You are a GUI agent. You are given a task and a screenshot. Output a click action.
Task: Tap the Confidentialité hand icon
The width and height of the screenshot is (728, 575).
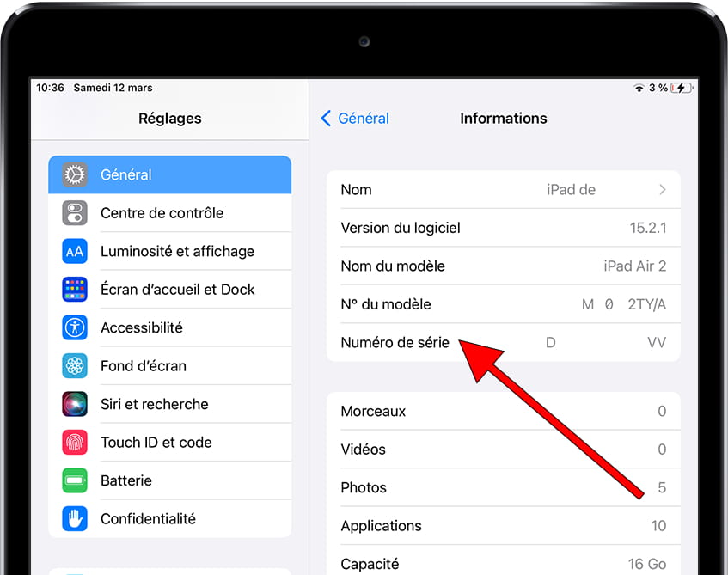[x=75, y=518]
